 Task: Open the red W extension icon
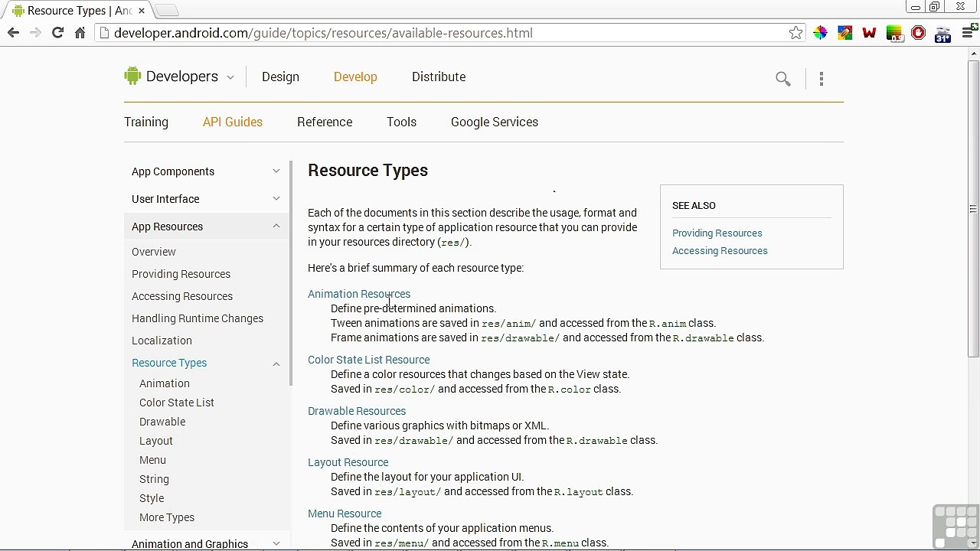[869, 33]
